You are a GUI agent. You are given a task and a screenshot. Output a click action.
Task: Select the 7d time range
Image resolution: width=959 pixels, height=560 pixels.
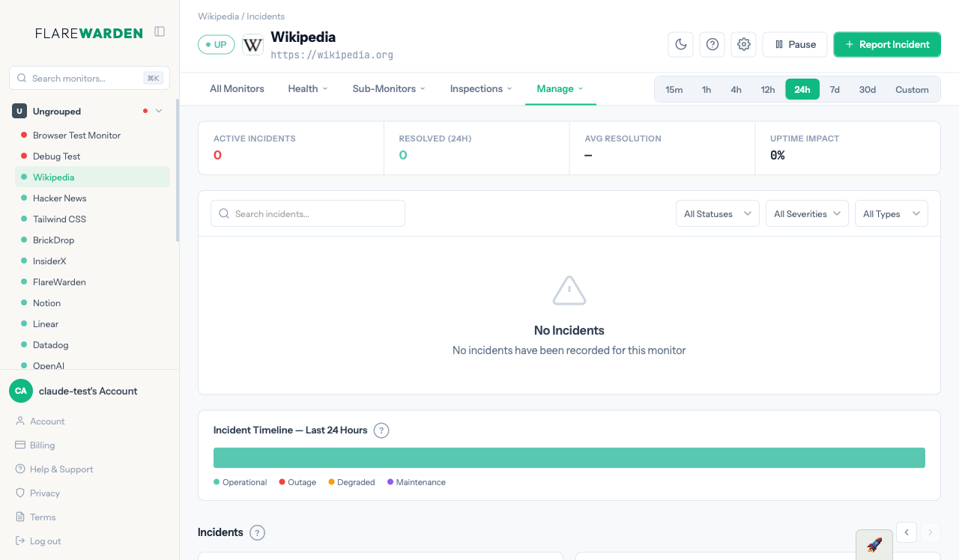tap(834, 89)
